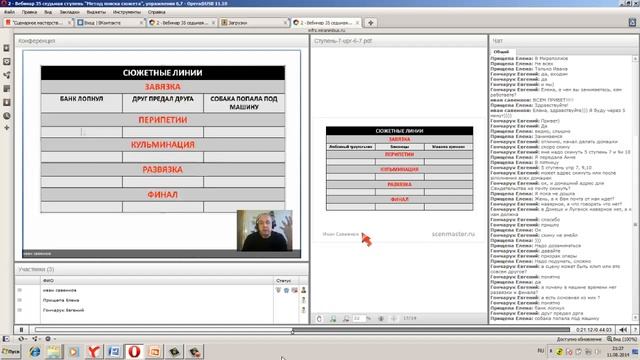This screenshot has height=360, width=640.
Task: Open the help question mark beside volume
Action: point(635,330)
